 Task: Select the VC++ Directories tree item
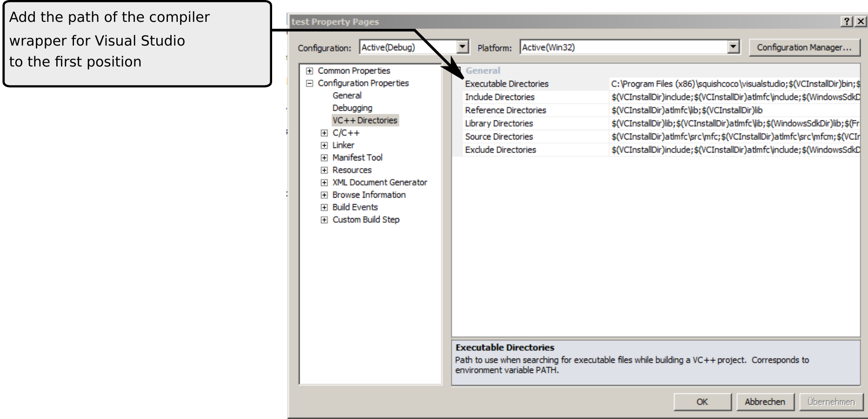click(x=365, y=120)
